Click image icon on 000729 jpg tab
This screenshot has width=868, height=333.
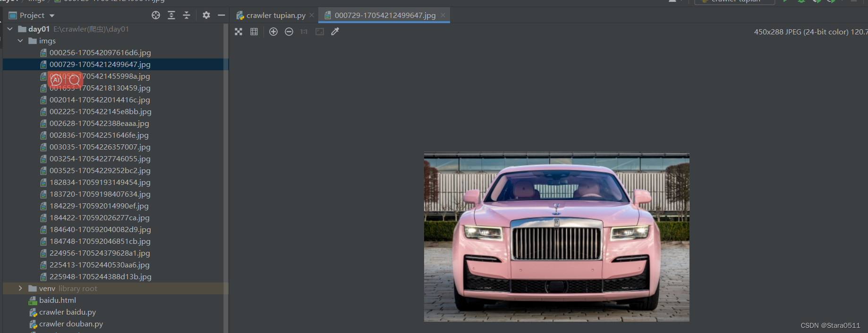click(x=328, y=16)
